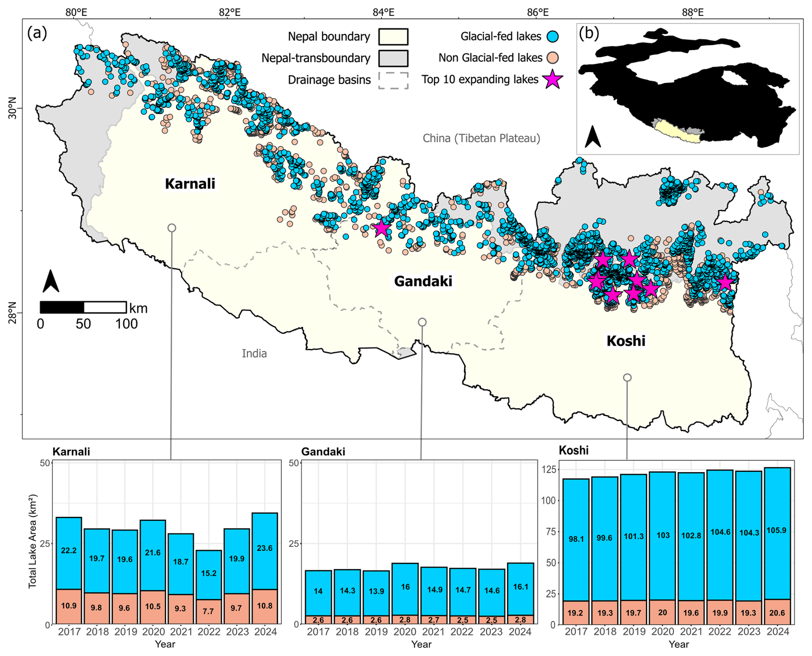Click the callout circle marker in Koshi basin
812x656 pixels.
point(627,377)
